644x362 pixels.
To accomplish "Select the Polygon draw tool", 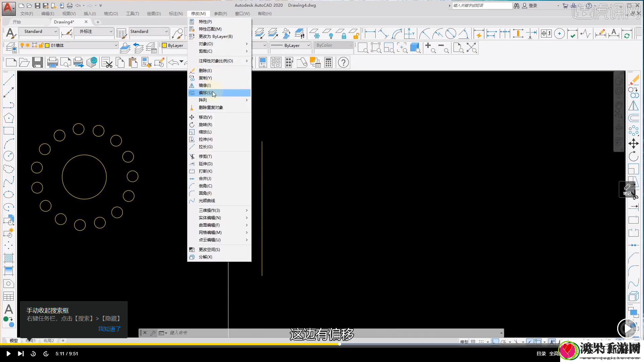I will (9, 118).
